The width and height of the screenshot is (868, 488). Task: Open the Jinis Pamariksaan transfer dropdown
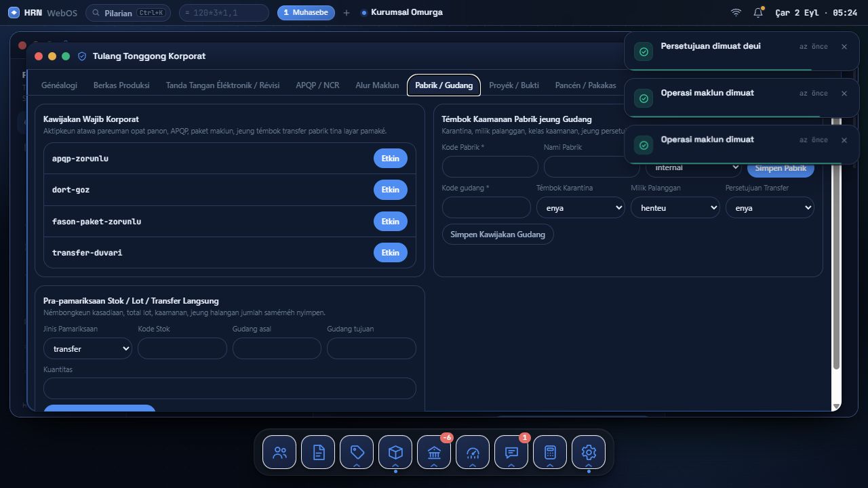click(x=87, y=348)
